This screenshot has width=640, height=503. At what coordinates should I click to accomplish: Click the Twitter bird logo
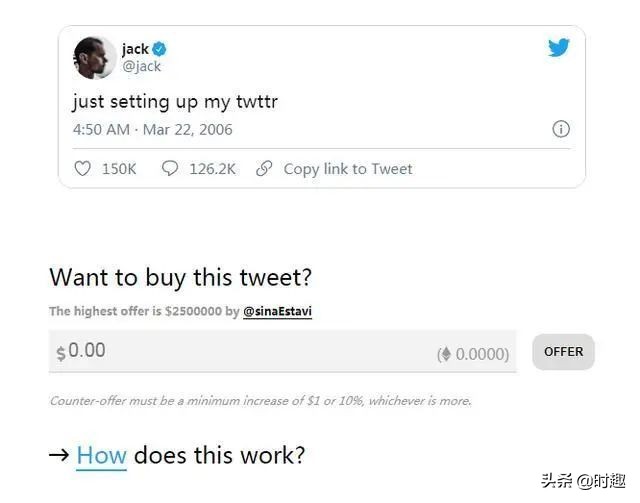558,48
